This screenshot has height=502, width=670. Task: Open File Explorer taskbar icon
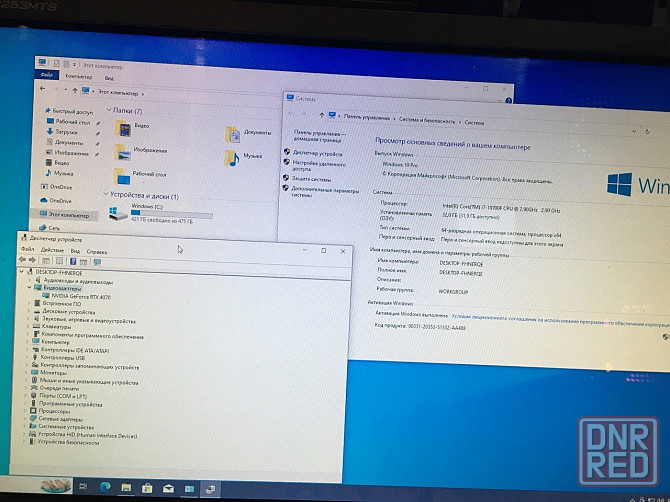click(126, 487)
